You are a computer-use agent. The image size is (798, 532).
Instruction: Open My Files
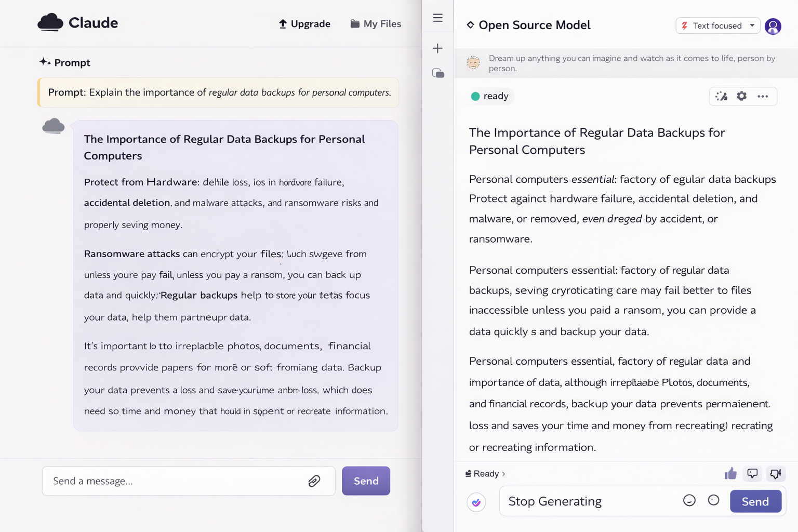376,24
